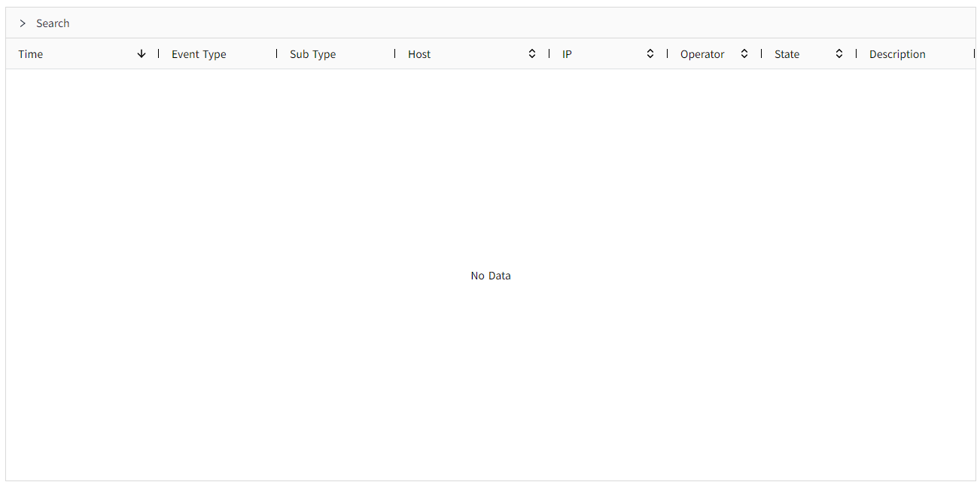This screenshot has width=980, height=485.
Task: Select the Event Type column header
Action: pyautogui.click(x=199, y=54)
